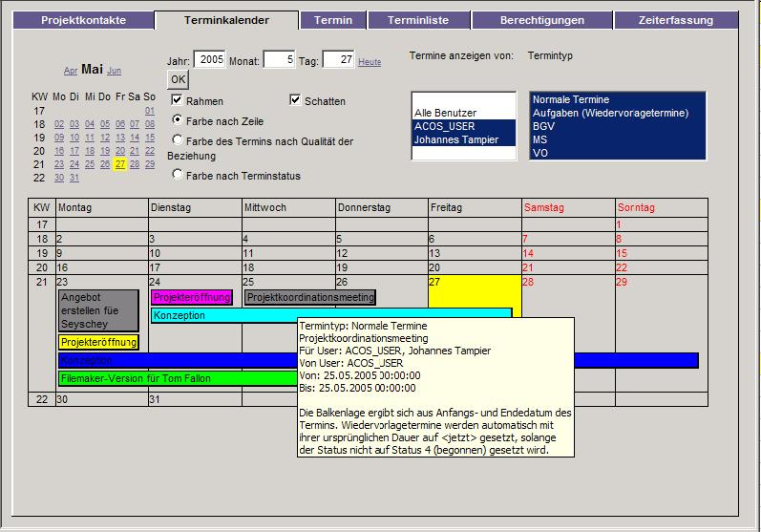Viewport: 761px width, 532px height.
Task: Open the magenta Projekteröffnung appointment on Tuesday
Action: pyautogui.click(x=192, y=298)
